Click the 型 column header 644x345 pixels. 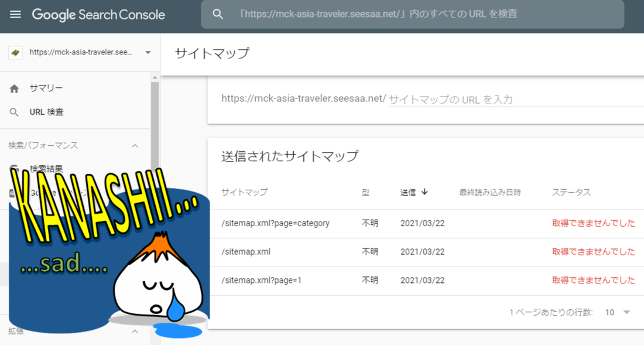[x=365, y=192]
